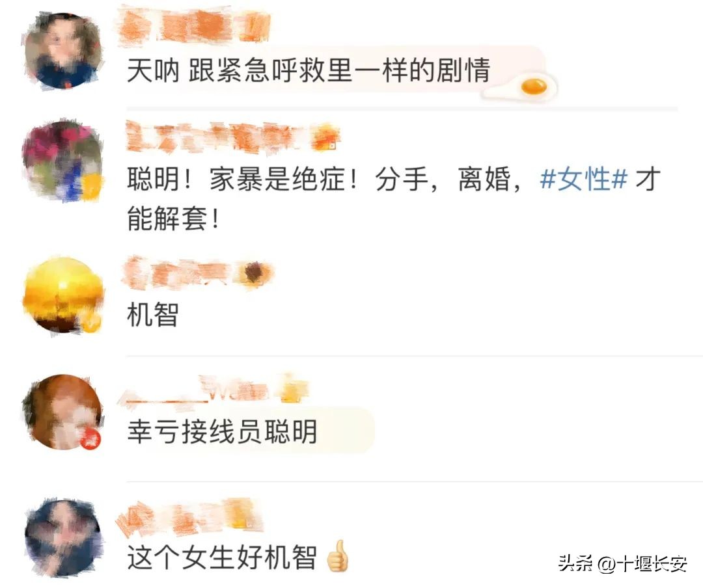View the orange-haired avatar with red badge

click(62, 412)
